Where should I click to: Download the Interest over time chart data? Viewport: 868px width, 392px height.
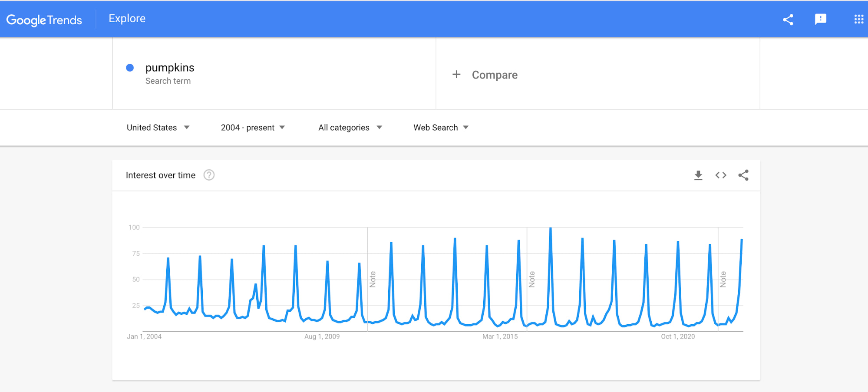click(x=698, y=175)
